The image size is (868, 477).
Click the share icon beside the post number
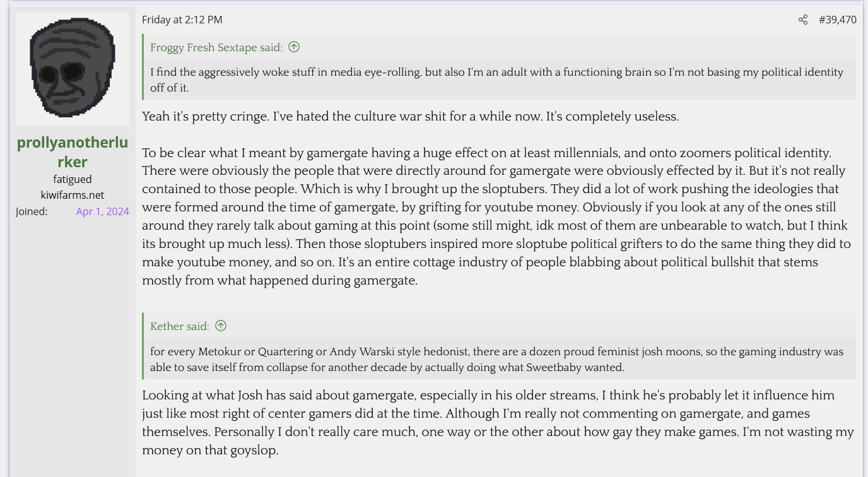coord(802,20)
